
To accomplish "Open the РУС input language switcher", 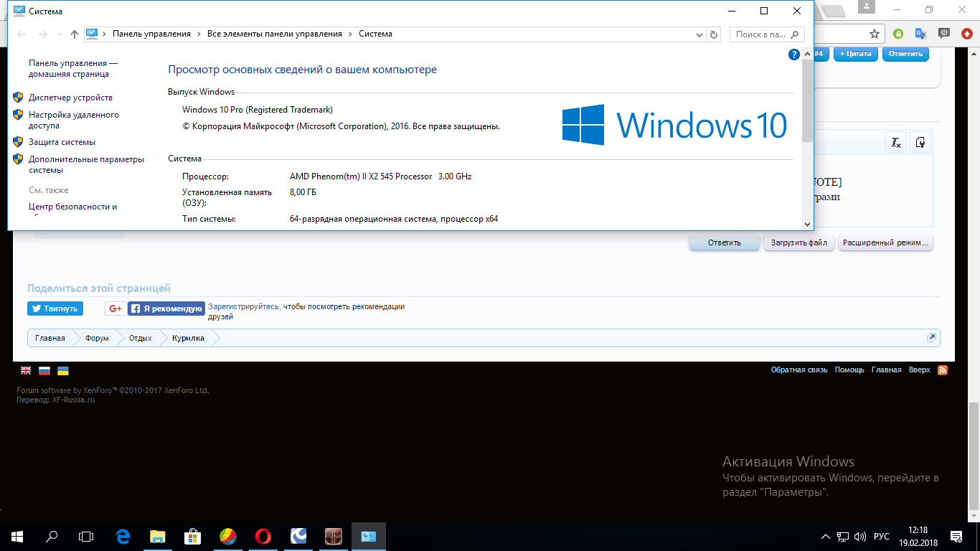I will 882,537.
